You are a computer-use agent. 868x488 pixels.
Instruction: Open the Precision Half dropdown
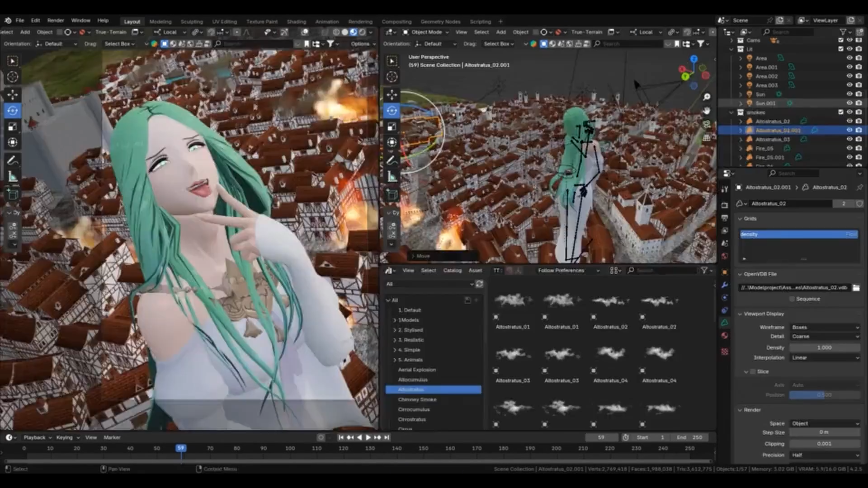click(x=825, y=455)
